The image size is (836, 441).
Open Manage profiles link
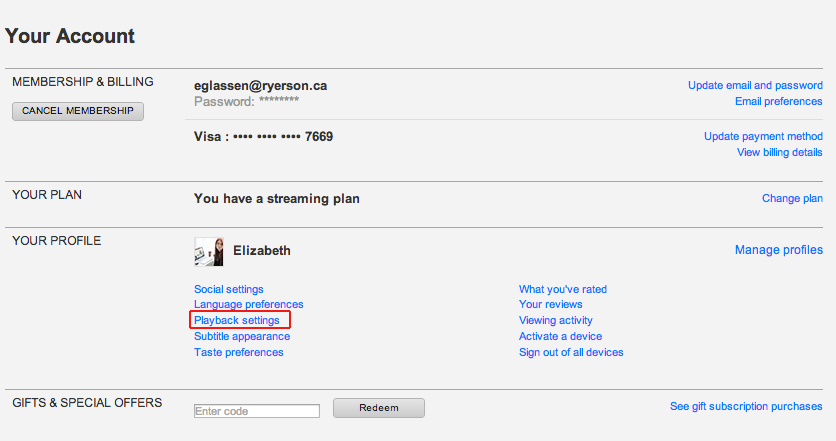point(778,250)
